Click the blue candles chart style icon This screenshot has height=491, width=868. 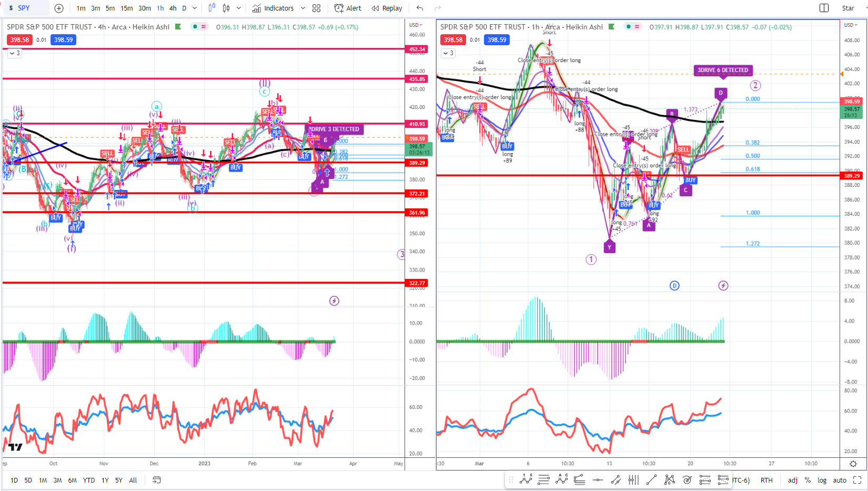tap(211, 8)
